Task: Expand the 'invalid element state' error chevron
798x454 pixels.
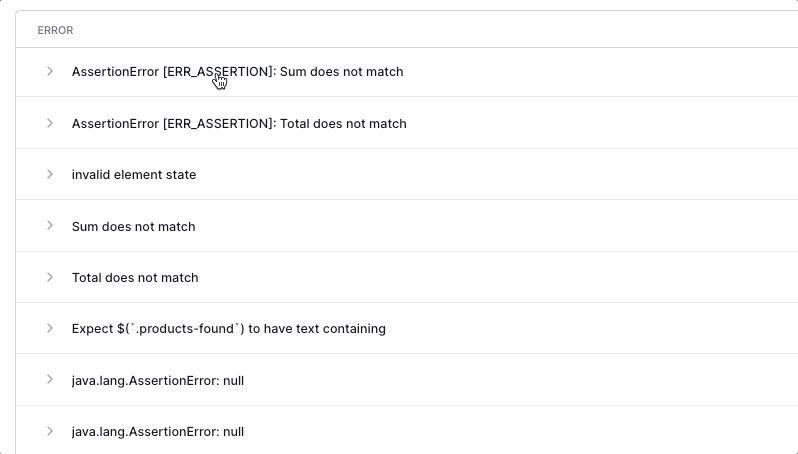Action: 49,174
